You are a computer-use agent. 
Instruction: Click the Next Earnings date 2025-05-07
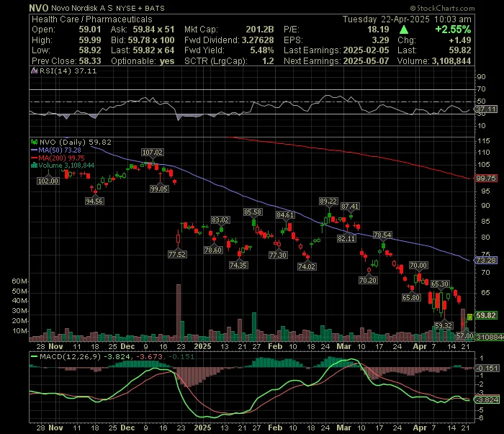(x=366, y=61)
